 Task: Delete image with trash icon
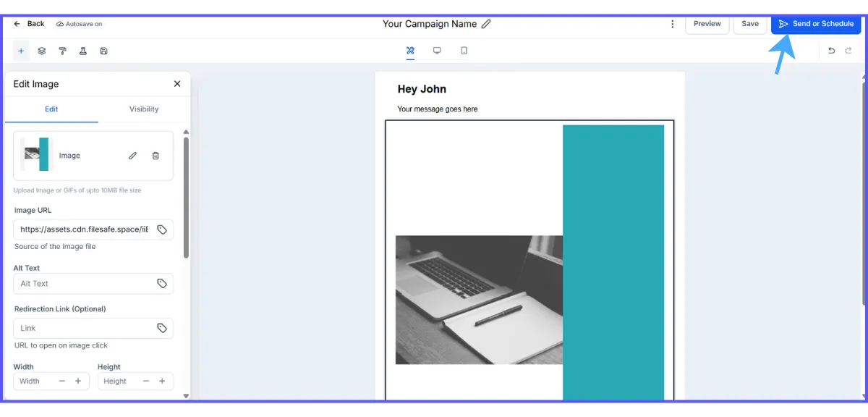[x=156, y=156]
